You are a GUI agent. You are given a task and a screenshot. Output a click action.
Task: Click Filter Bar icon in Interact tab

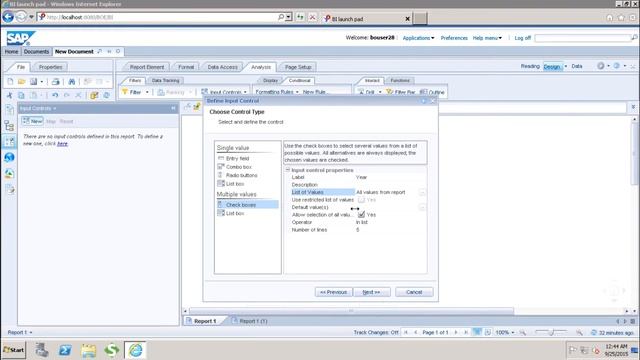tap(389, 92)
